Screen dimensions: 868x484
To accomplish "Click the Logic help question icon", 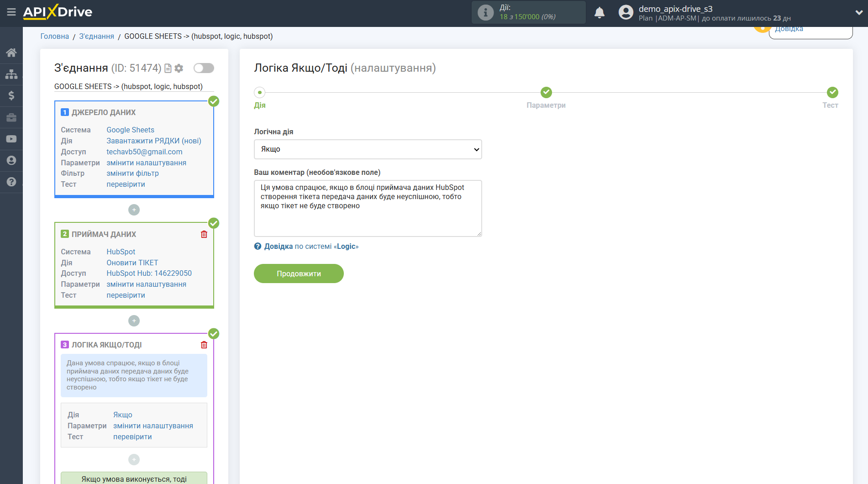I will coord(258,247).
